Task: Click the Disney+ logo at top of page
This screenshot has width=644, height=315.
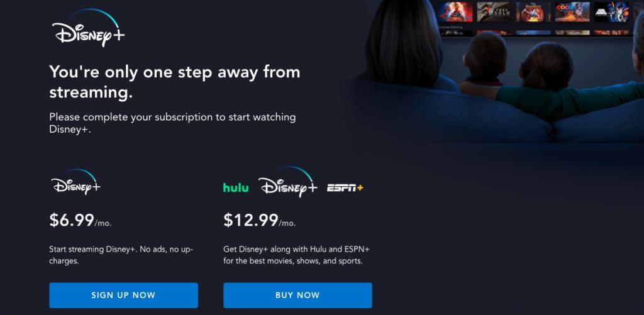Action: (88, 28)
